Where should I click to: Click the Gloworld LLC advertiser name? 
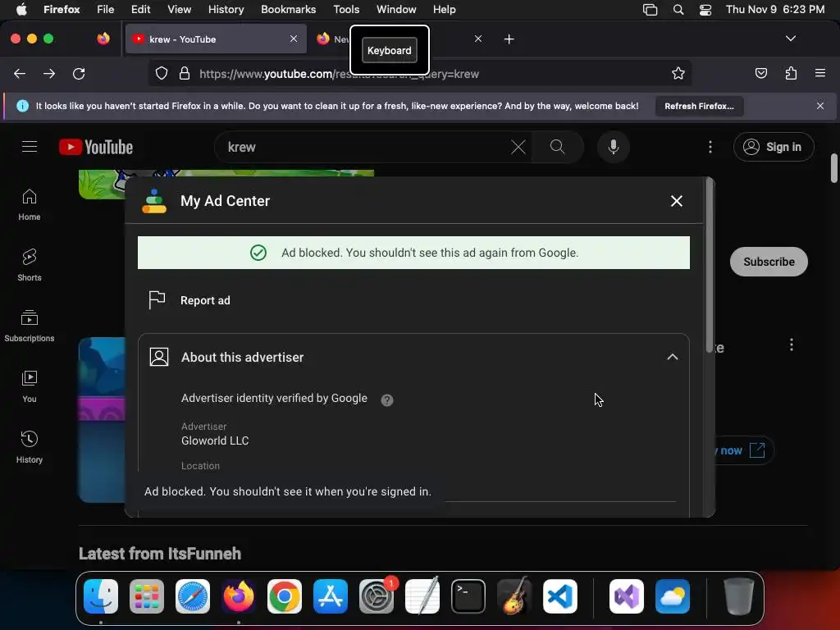[215, 441]
